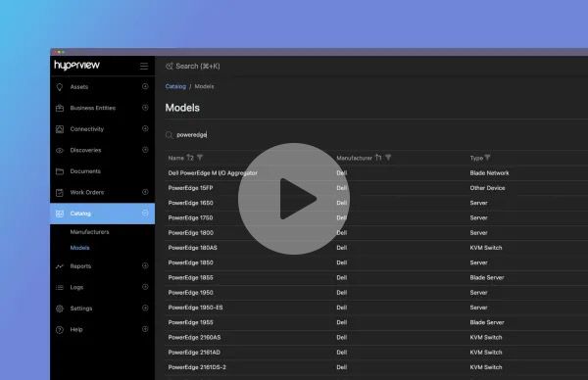The image size is (588, 380).
Task: Open Assets in the sidebar
Action: tap(79, 87)
